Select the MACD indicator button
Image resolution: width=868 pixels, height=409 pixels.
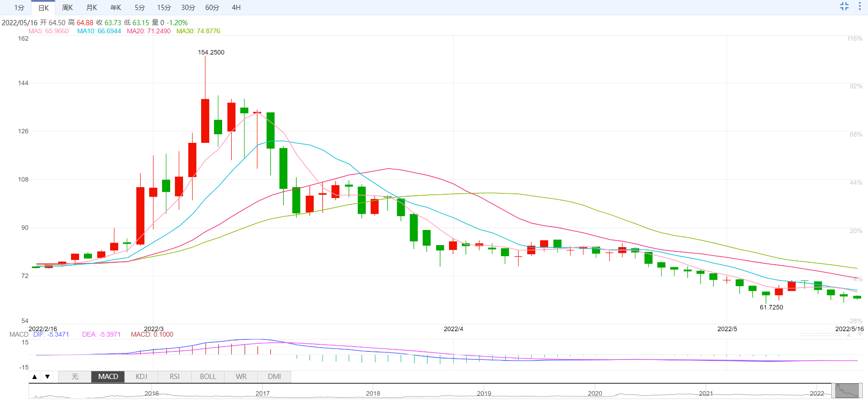tap(108, 377)
